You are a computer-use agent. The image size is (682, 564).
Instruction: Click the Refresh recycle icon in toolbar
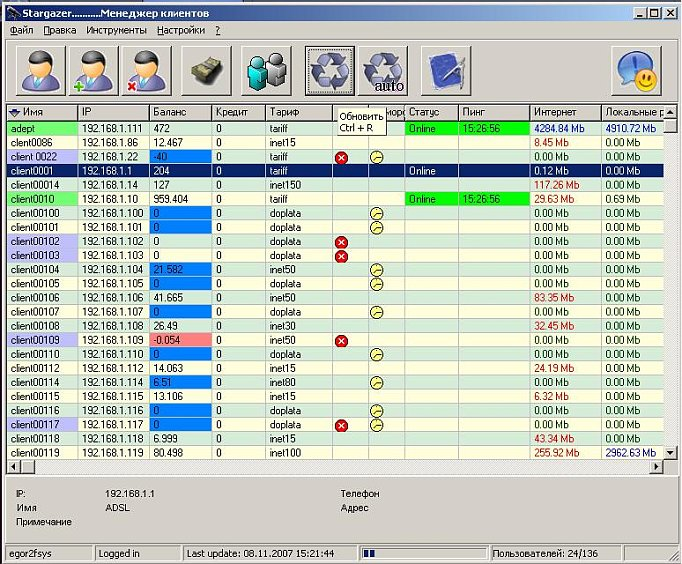pos(330,70)
